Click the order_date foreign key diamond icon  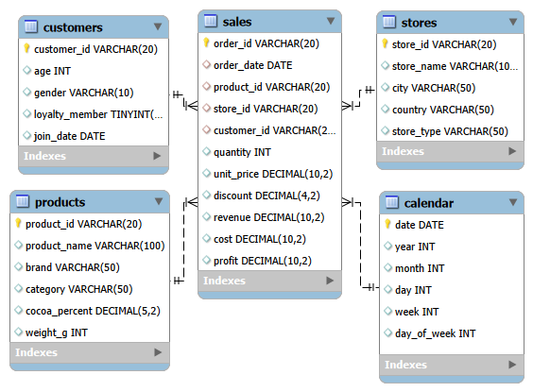(x=207, y=64)
